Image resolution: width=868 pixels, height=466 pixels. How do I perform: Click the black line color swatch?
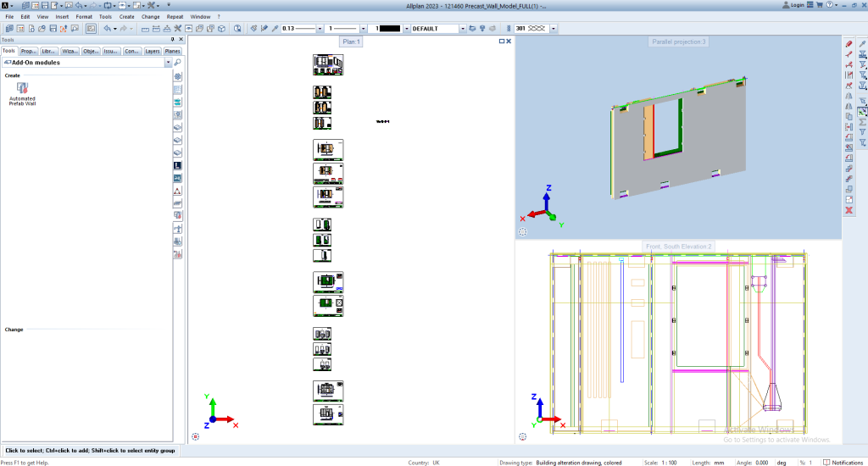(390, 28)
